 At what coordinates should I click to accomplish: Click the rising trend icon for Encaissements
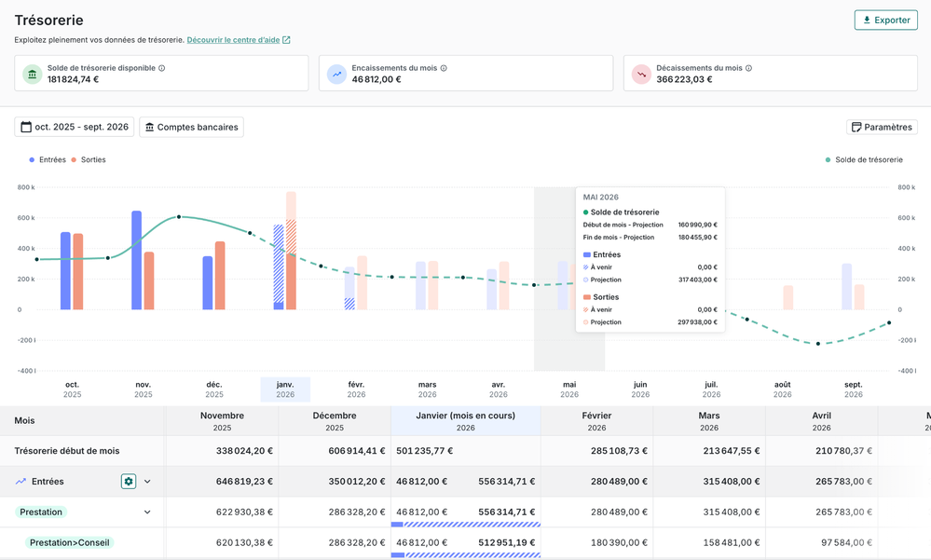(336, 74)
